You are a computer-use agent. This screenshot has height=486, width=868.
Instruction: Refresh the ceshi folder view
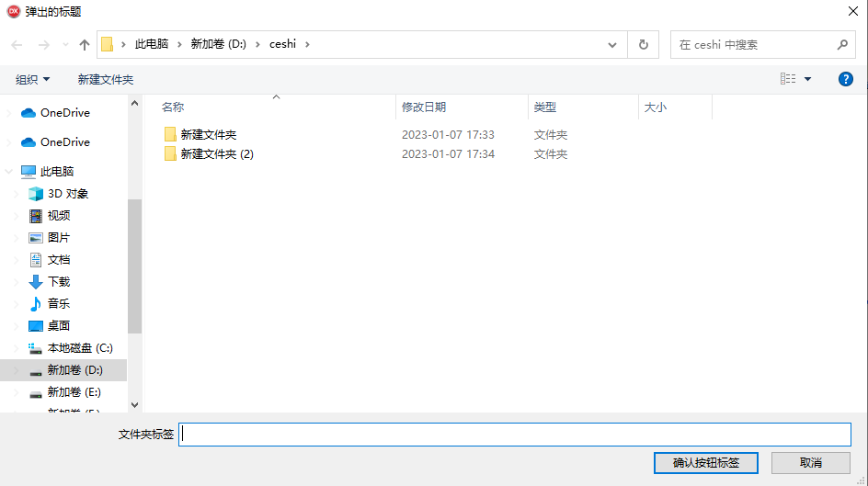644,44
